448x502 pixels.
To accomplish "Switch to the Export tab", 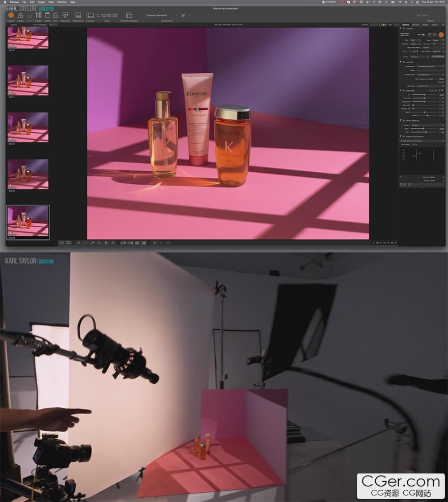I will click(x=435, y=24).
